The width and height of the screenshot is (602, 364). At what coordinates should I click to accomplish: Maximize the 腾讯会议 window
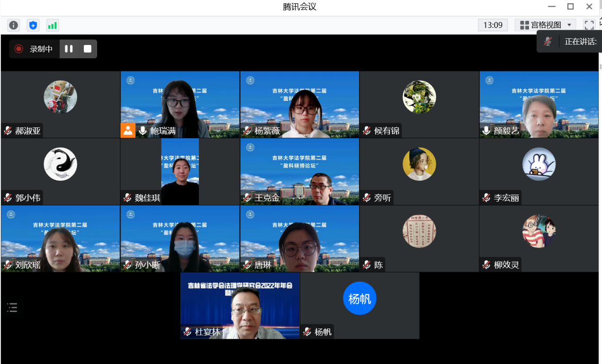click(x=570, y=7)
